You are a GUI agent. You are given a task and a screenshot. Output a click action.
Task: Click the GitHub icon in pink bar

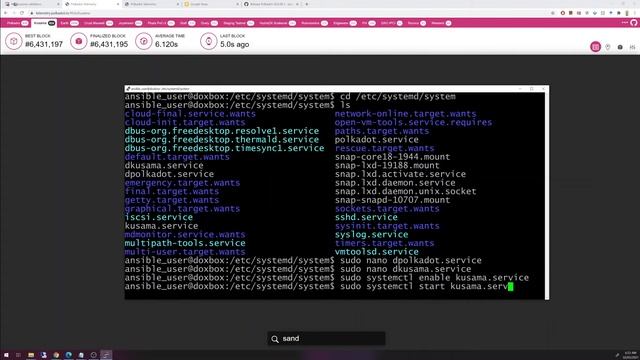(x=633, y=23)
